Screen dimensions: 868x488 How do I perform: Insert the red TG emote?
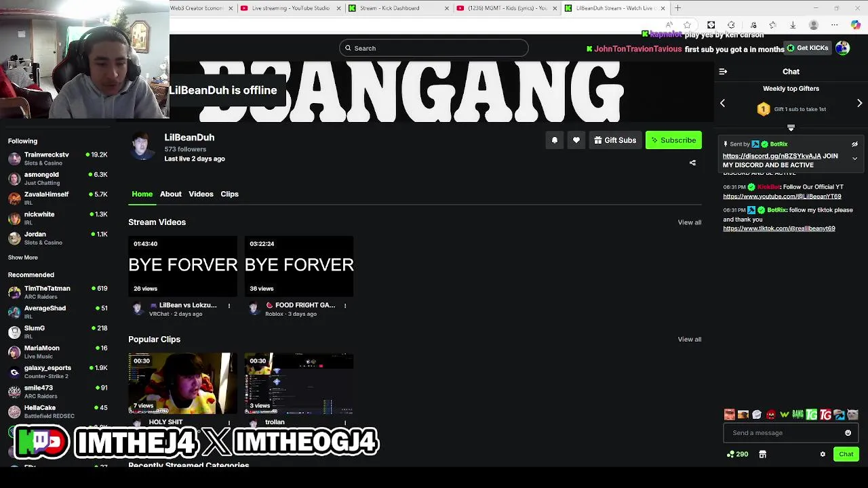pyautogui.click(x=825, y=415)
